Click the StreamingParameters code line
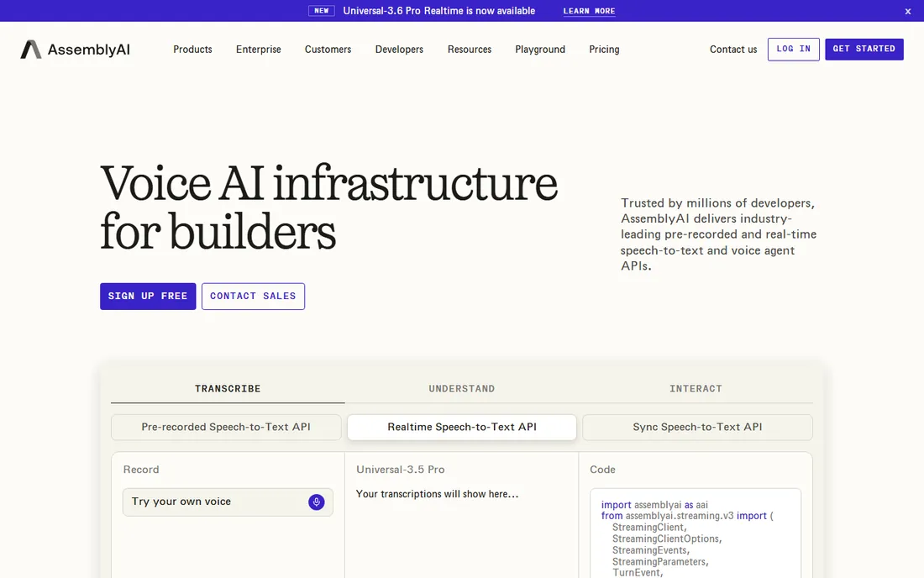The image size is (924, 578). point(660,562)
